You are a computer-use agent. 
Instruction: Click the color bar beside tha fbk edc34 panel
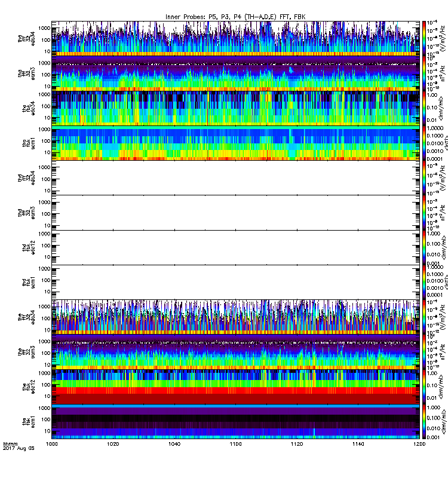424,109
